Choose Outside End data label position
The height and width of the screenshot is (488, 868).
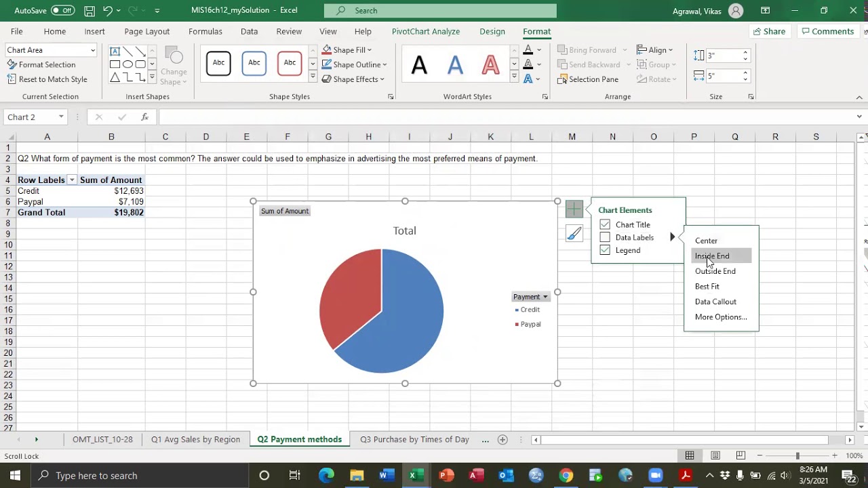pos(715,271)
